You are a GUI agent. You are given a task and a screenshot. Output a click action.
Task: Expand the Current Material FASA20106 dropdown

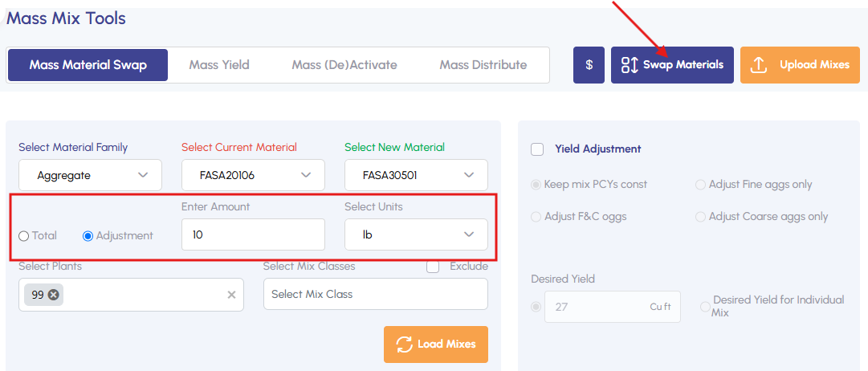pos(253,175)
